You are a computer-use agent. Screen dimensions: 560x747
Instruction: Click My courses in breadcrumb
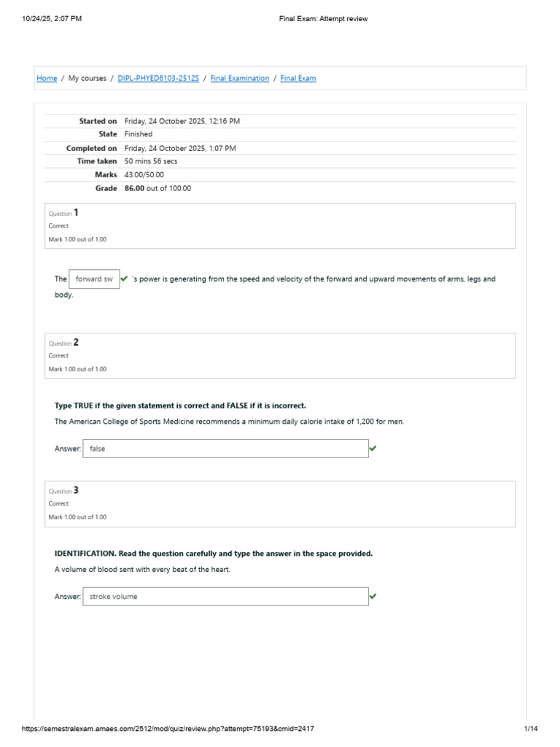point(87,78)
